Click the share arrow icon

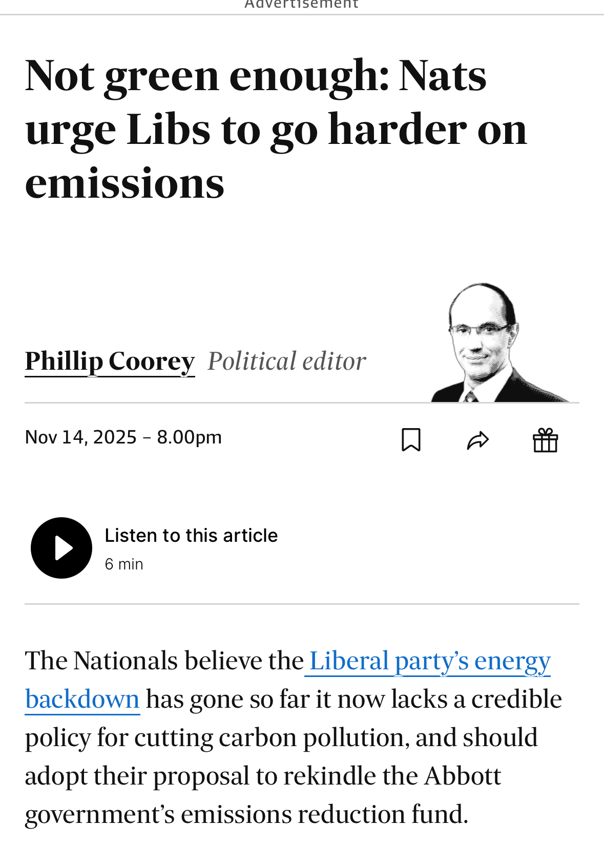point(478,440)
